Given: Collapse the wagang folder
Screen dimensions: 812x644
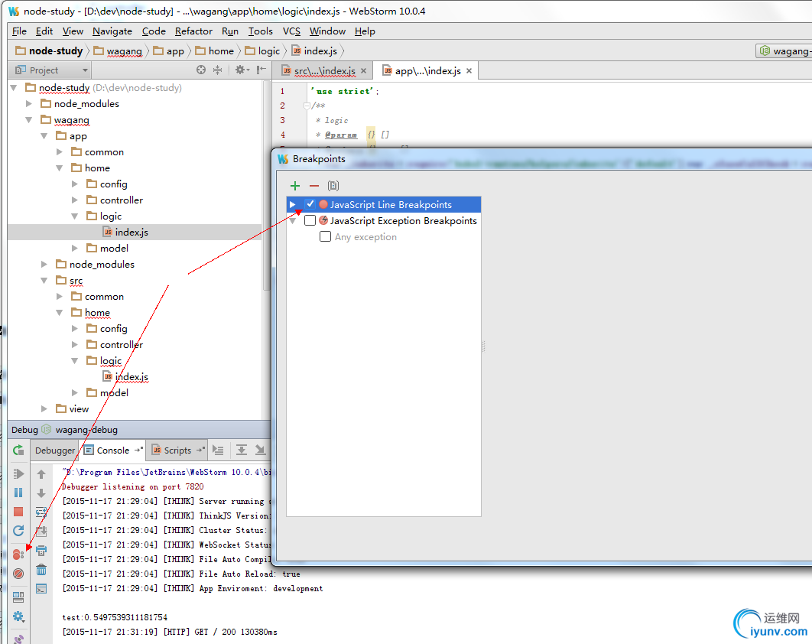Looking at the screenshot, I should click(29, 119).
